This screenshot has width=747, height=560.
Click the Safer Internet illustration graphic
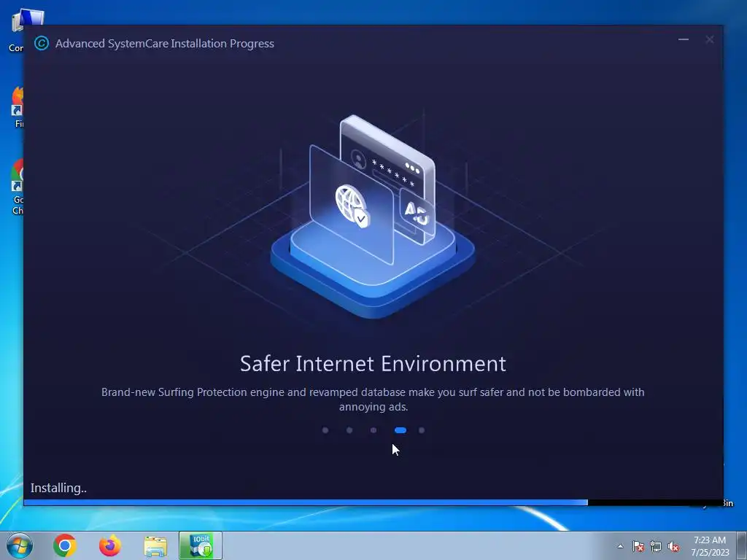click(373, 216)
